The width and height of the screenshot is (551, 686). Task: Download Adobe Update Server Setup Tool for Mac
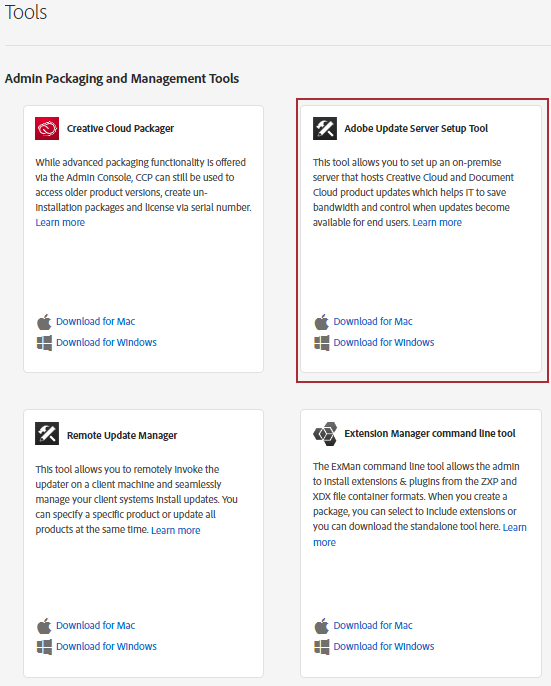click(x=373, y=322)
